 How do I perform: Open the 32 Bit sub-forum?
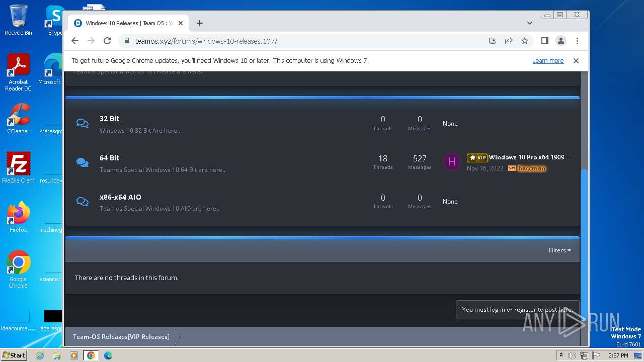coord(110,119)
